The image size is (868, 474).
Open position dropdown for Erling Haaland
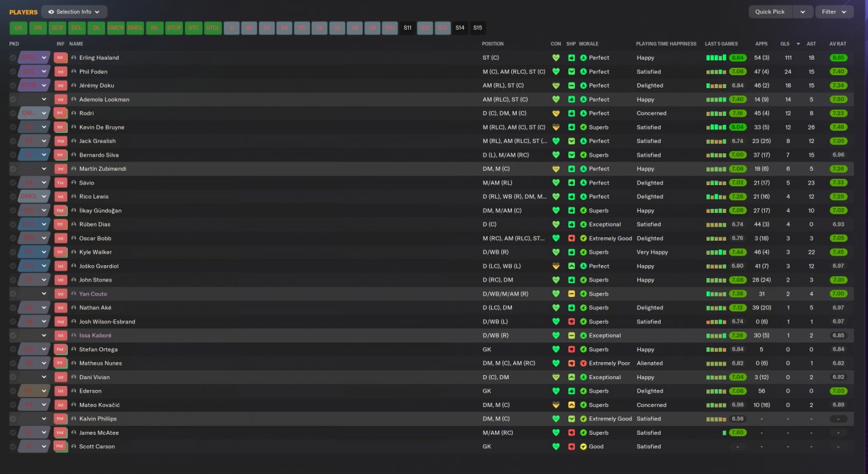[x=44, y=58]
